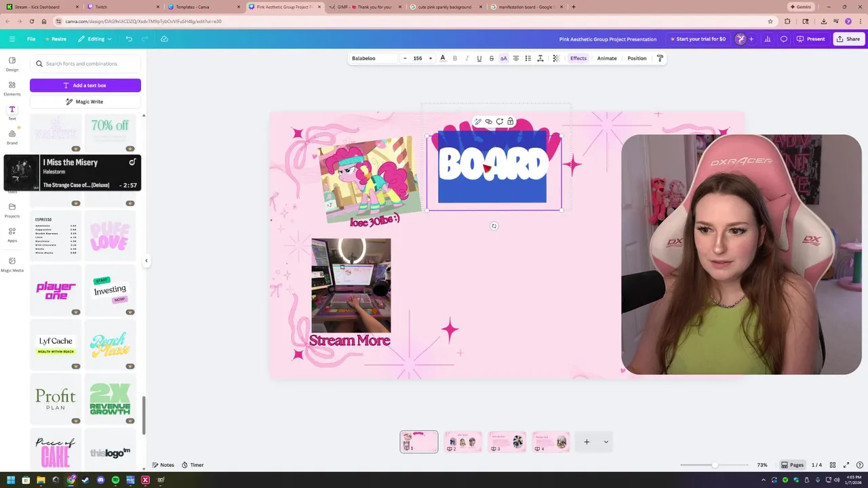Open the Resize menu
Screen dimensions: 868x488
(56, 39)
